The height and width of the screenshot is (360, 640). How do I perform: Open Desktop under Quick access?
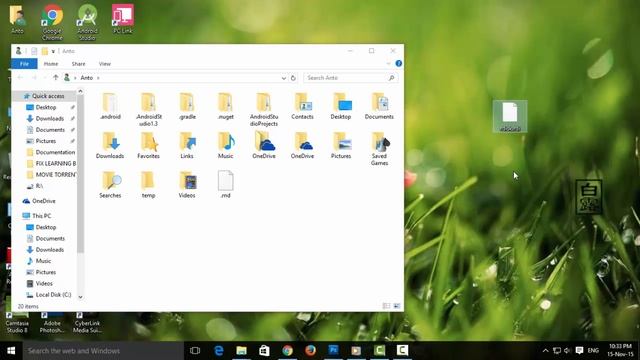[x=46, y=107]
